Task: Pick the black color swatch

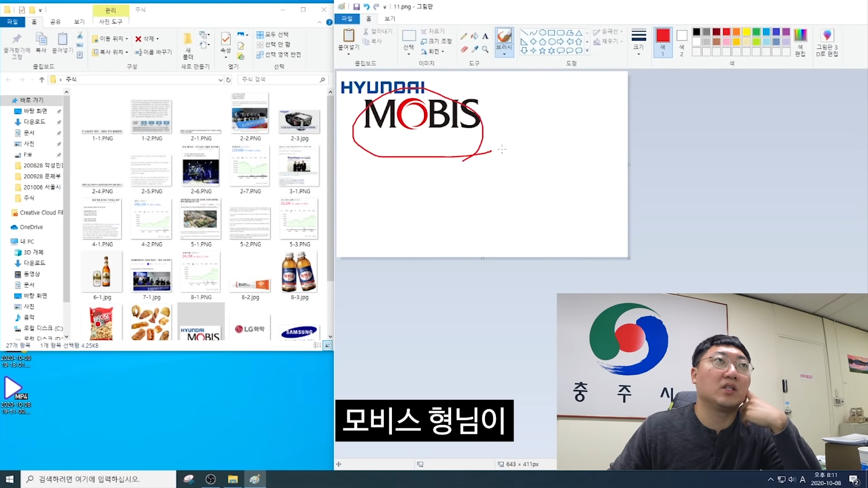Action: (697, 32)
